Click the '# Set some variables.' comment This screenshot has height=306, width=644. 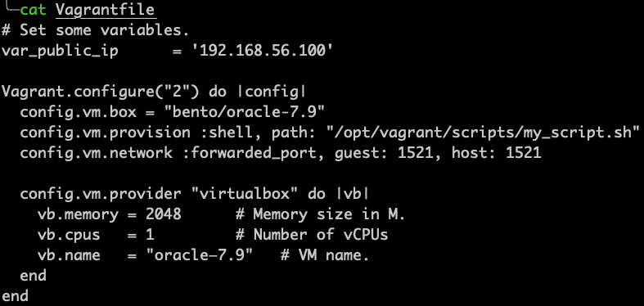click(x=95, y=30)
